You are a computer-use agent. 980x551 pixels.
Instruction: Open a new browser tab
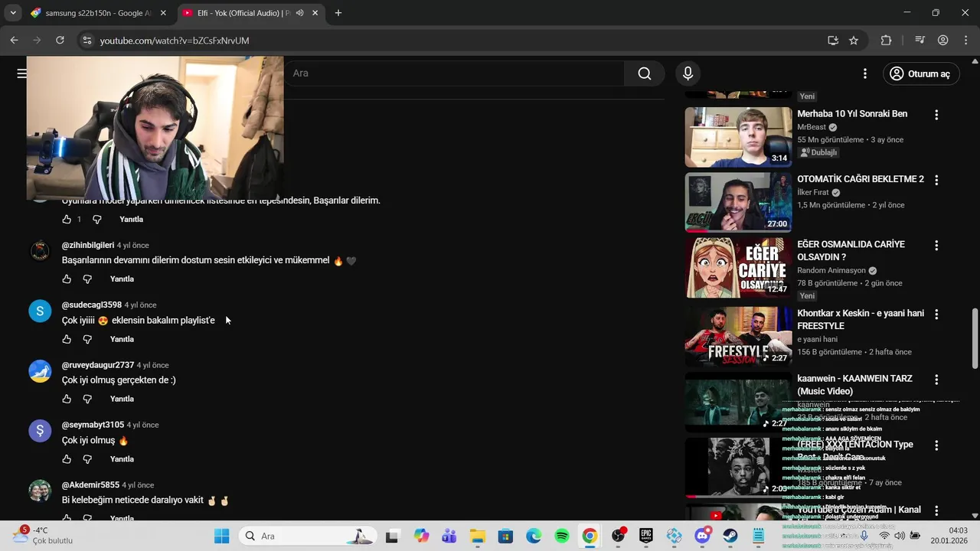[x=338, y=13]
